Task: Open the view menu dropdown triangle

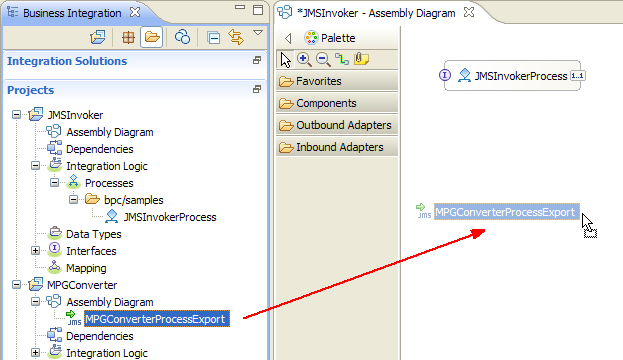Action: pos(258,33)
